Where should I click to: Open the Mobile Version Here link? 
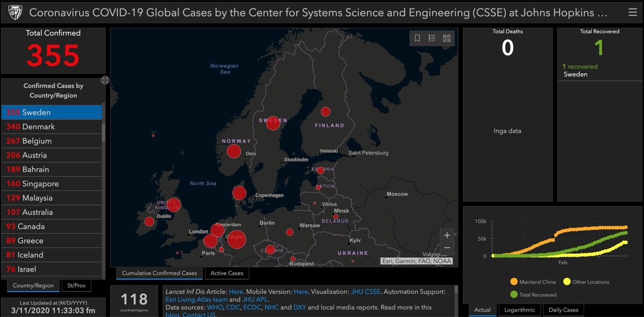301,291
